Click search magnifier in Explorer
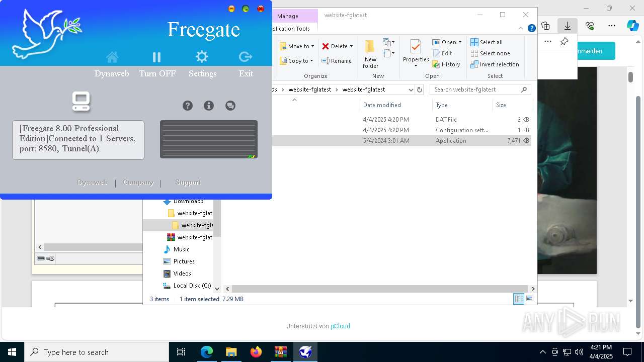644x362 pixels. [x=524, y=89]
